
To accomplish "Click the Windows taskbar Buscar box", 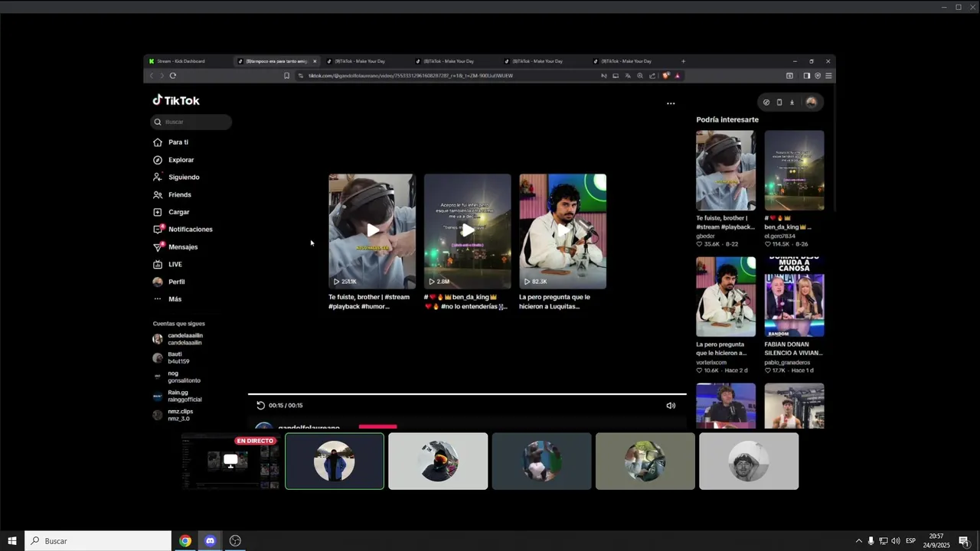I will coord(98,541).
